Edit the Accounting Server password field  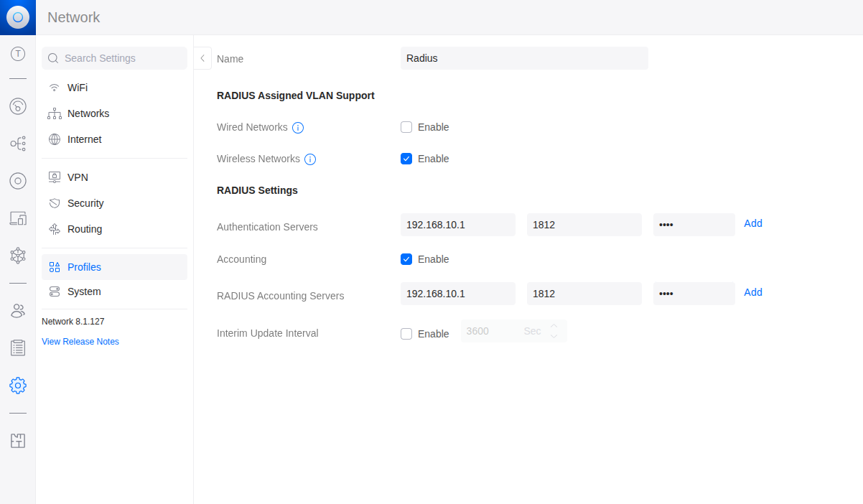click(694, 294)
